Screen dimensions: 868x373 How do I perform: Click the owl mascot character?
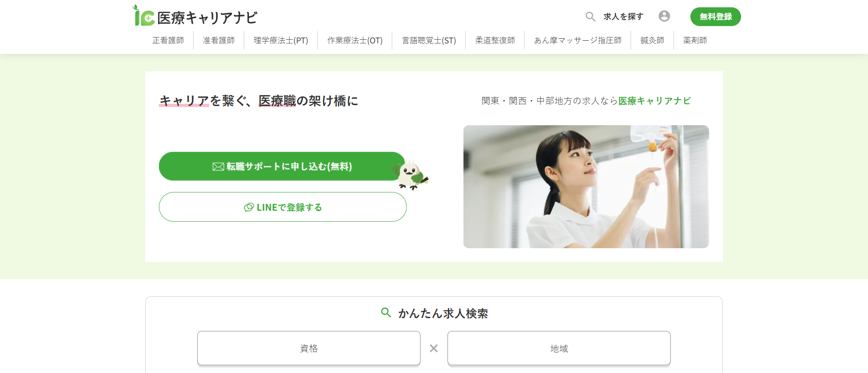tap(410, 175)
